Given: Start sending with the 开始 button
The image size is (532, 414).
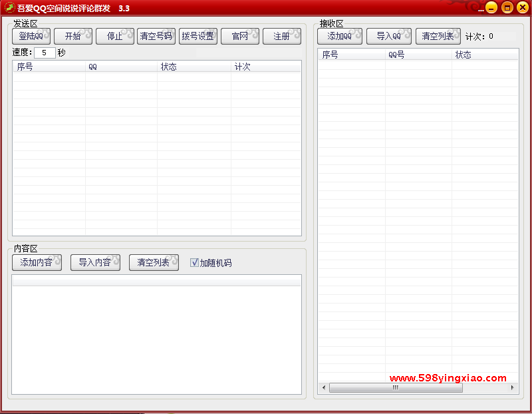Looking at the screenshot, I should tap(73, 36).
